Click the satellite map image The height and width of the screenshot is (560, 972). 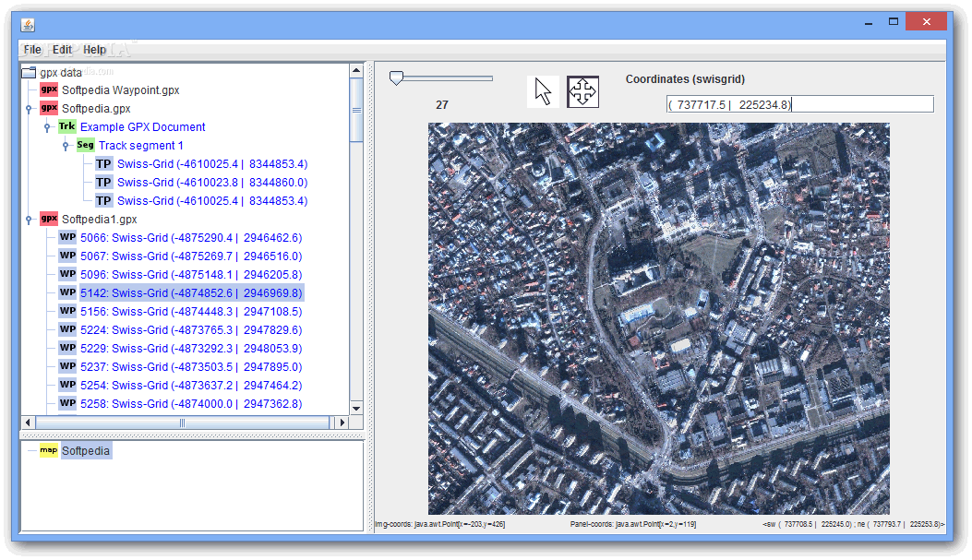(x=658, y=318)
